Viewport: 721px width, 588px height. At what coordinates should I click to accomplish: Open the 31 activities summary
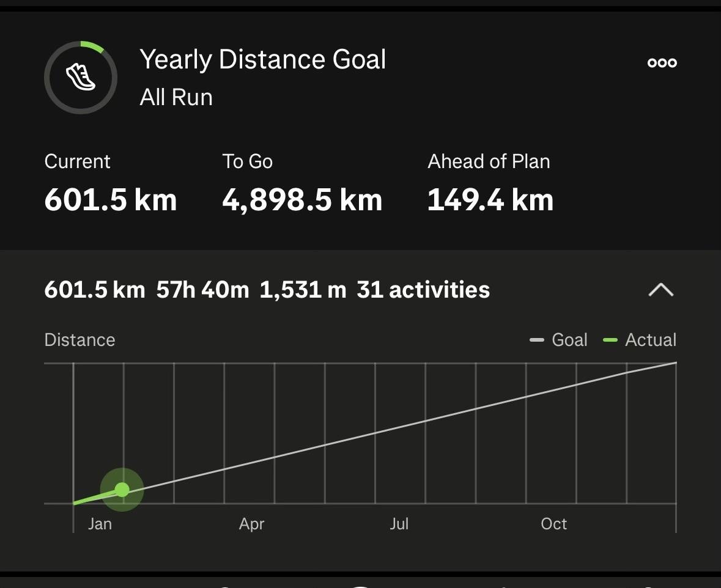[x=423, y=290]
